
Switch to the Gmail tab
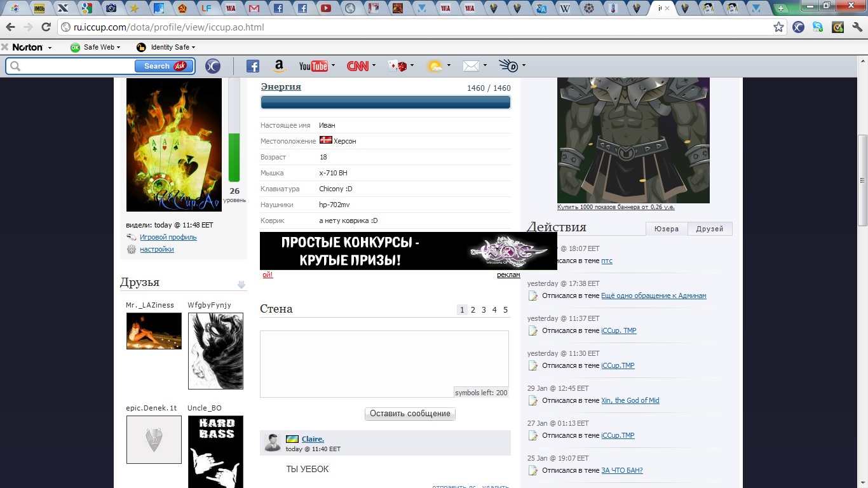(x=254, y=8)
